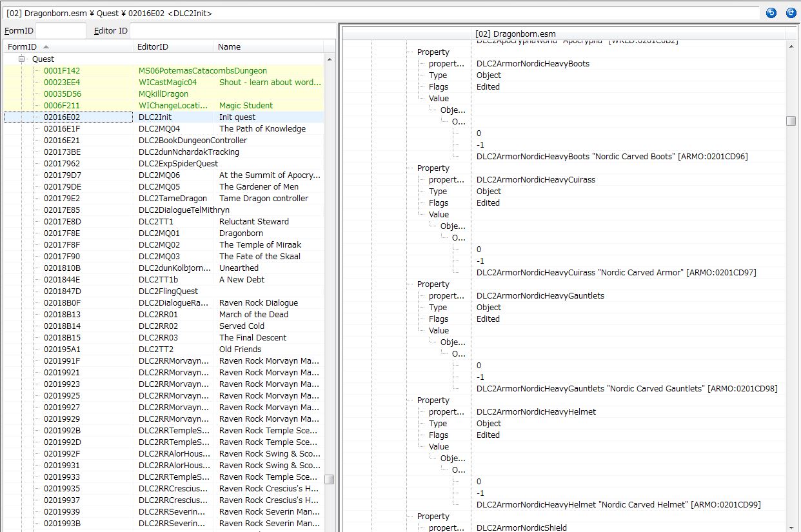The width and height of the screenshot is (801, 532).
Task: Select DLC2TameDragon controller record
Action: [164, 198]
